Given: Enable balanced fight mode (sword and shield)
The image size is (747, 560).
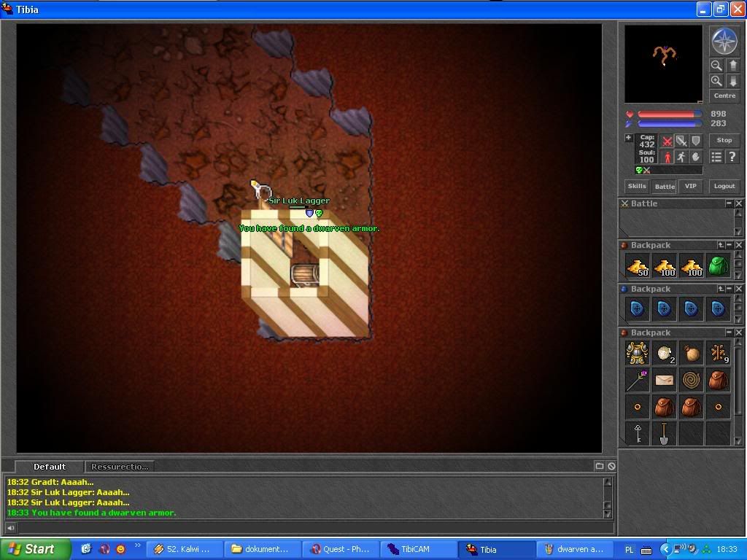Looking at the screenshot, I should [x=681, y=141].
